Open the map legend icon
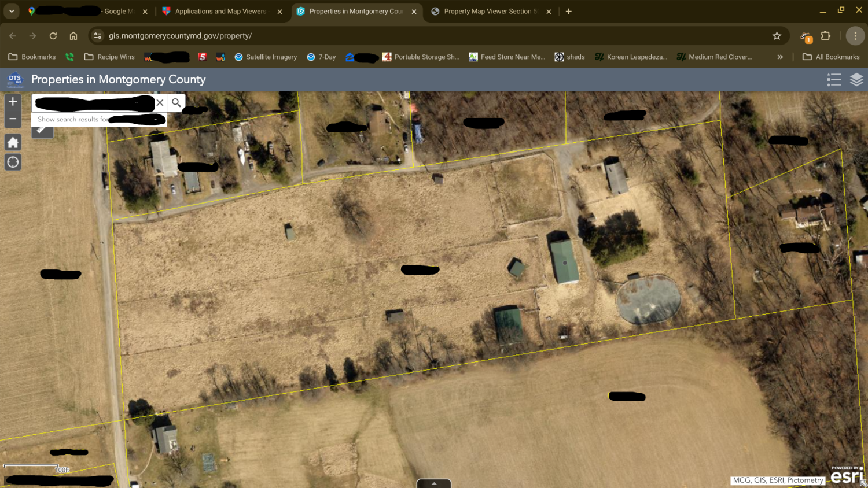868x488 pixels. click(834, 79)
